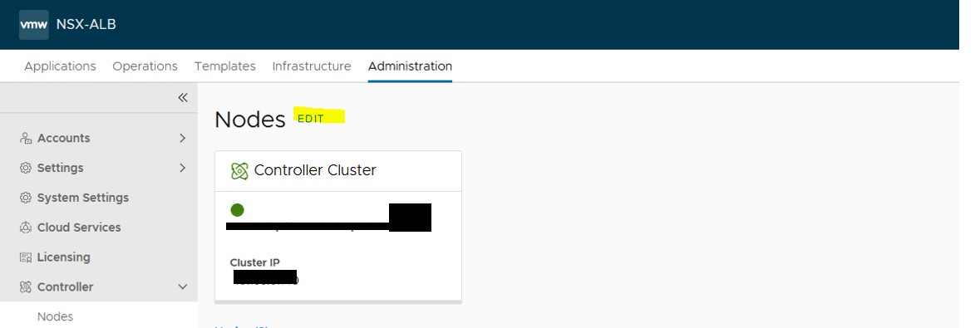Screen dimensions: 980x328
Task: Click the green cluster status dot
Action: pos(237,210)
